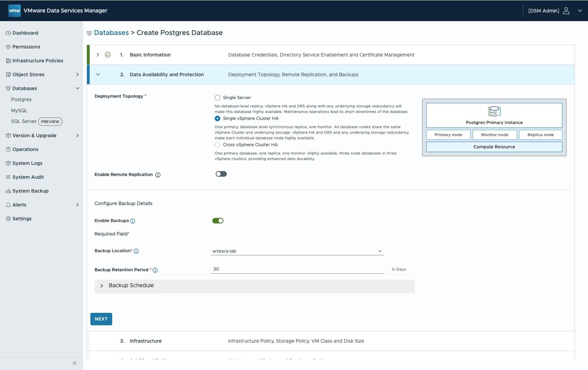Image resolution: width=588 pixels, height=370 pixels.
Task: Click the NEXT button
Action: (101, 319)
